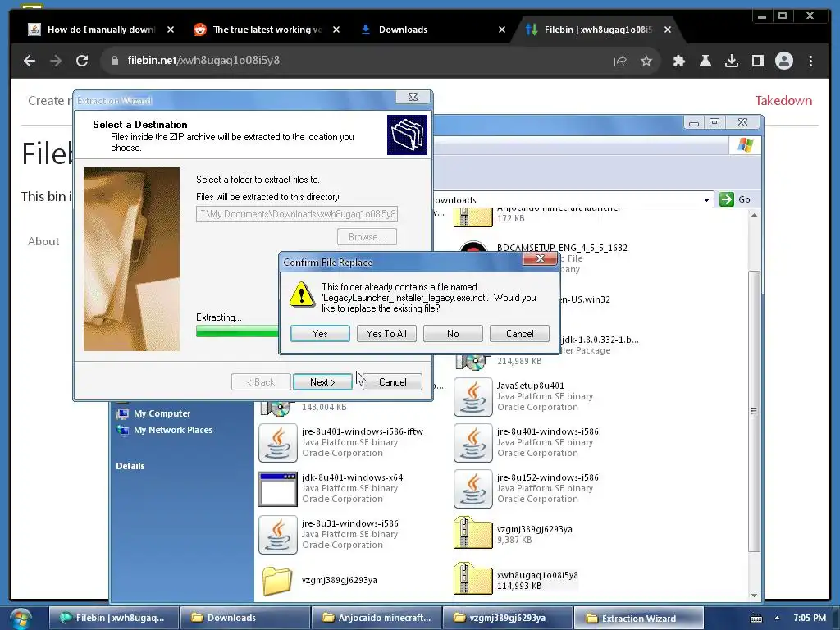
Task: Select vzgmj389gj6293ya zip archive icon
Action: tap(472, 533)
